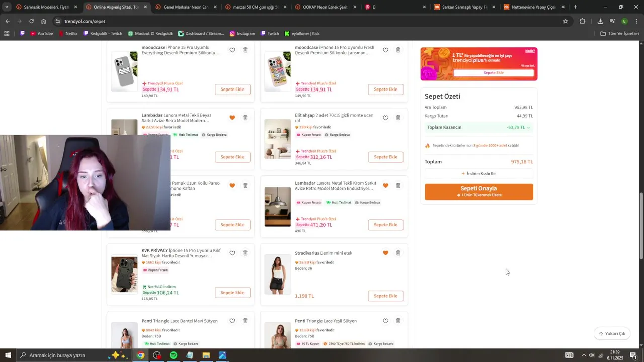Add Elit ahşap raf to cart

[x=386, y=157]
